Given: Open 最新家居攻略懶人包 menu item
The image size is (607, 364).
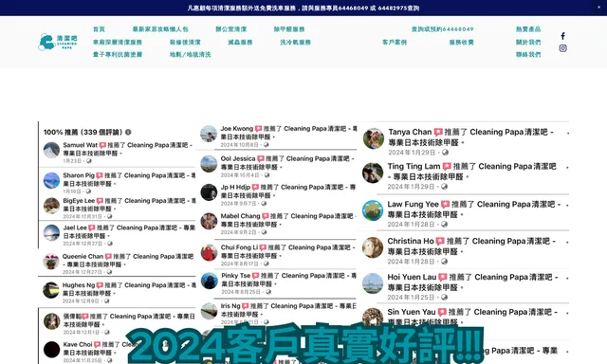Looking at the screenshot, I should [160, 29].
